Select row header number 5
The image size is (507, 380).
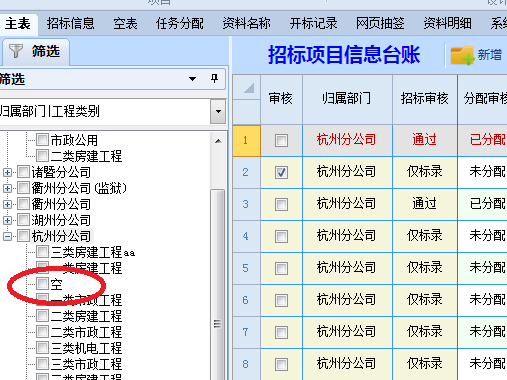click(x=246, y=268)
